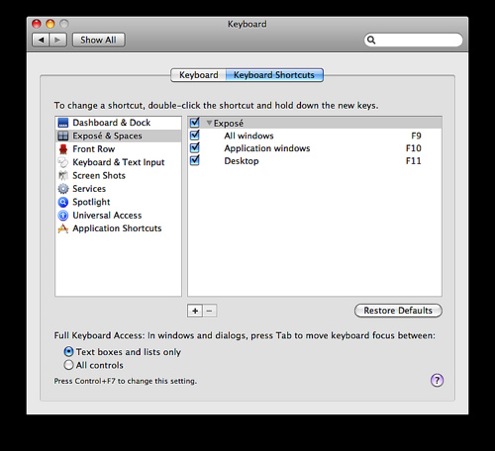Screen dimensions: 495x451
Task: Select the Application Shortcuts icon
Action: (63, 229)
